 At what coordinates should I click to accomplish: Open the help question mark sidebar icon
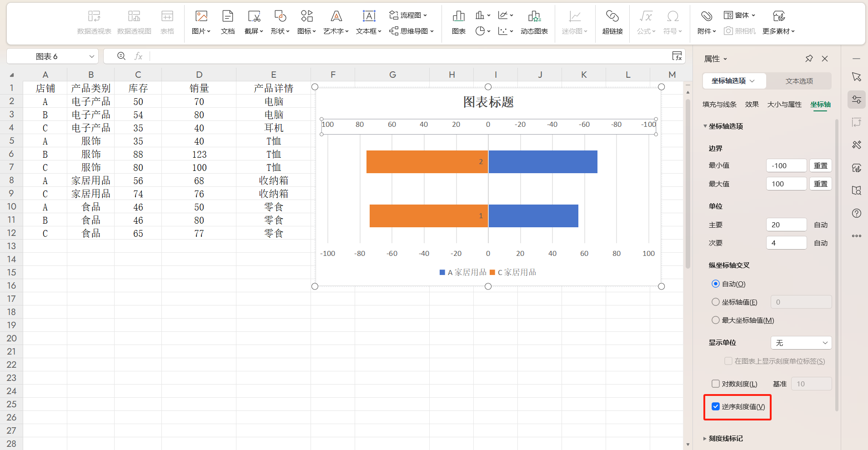(857, 213)
